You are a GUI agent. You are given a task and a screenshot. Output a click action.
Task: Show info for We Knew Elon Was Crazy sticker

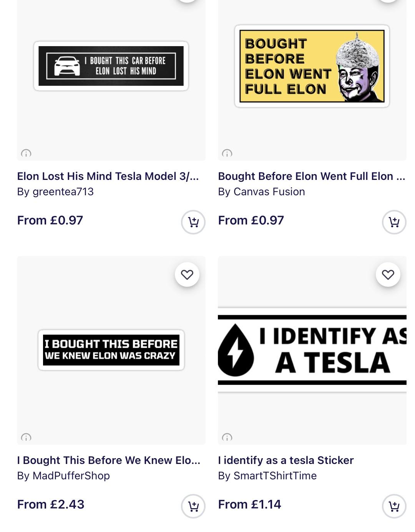[26, 437]
